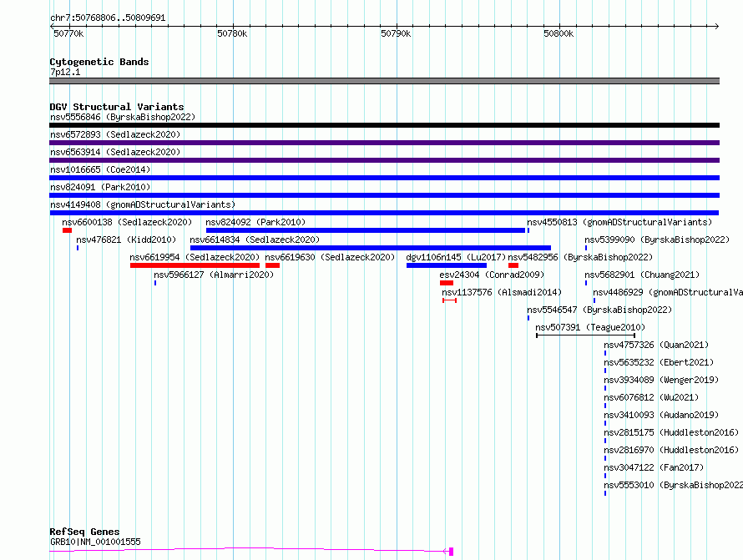Open nsv2816970 (Huddleston2016) label
This screenshot has width=743, height=560.
click(x=671, y=450)
